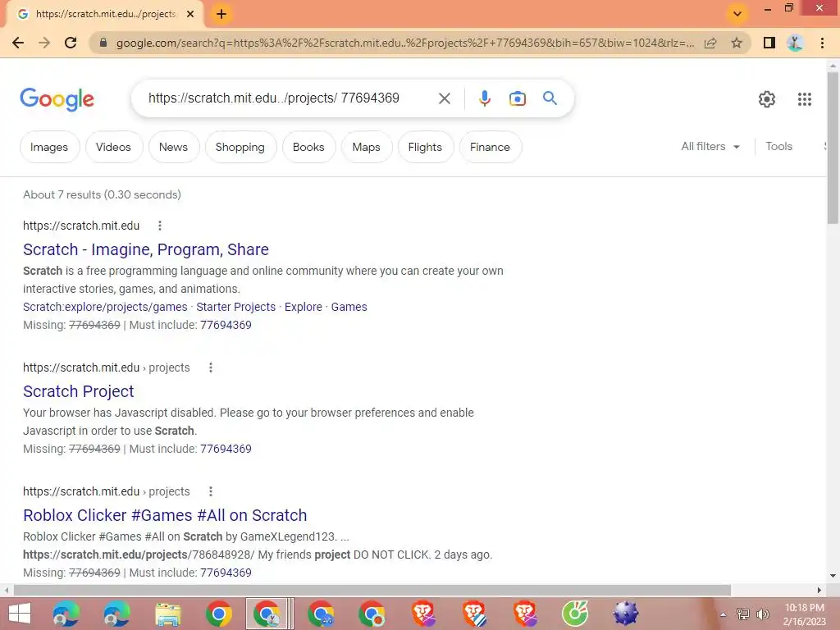Open the first result's three-dot options
The image size is (840, 630).
click(x=160, y=226)
